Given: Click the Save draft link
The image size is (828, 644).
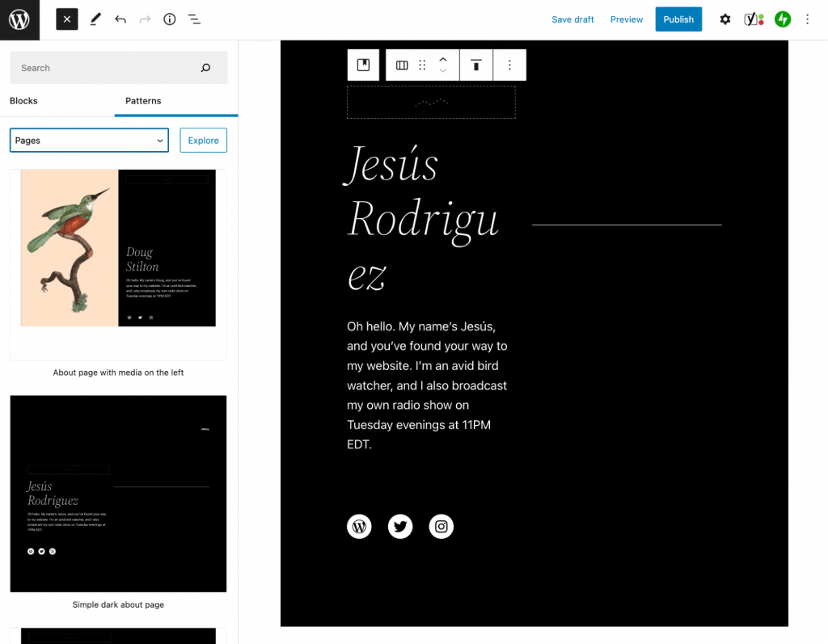Looking at the screenshot, I should pyautogui.click(x=572, y=19).
